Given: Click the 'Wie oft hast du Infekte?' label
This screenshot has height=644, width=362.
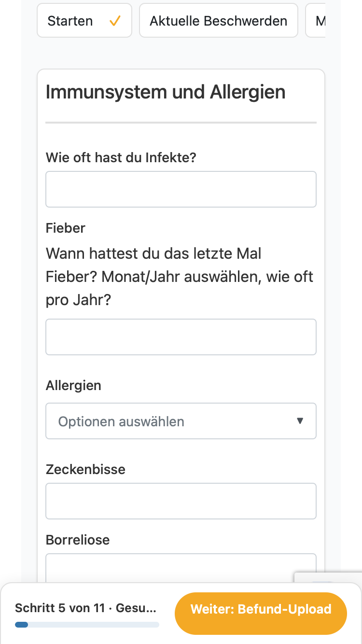Looking at the screenshot, I should [x=121, y=157].
